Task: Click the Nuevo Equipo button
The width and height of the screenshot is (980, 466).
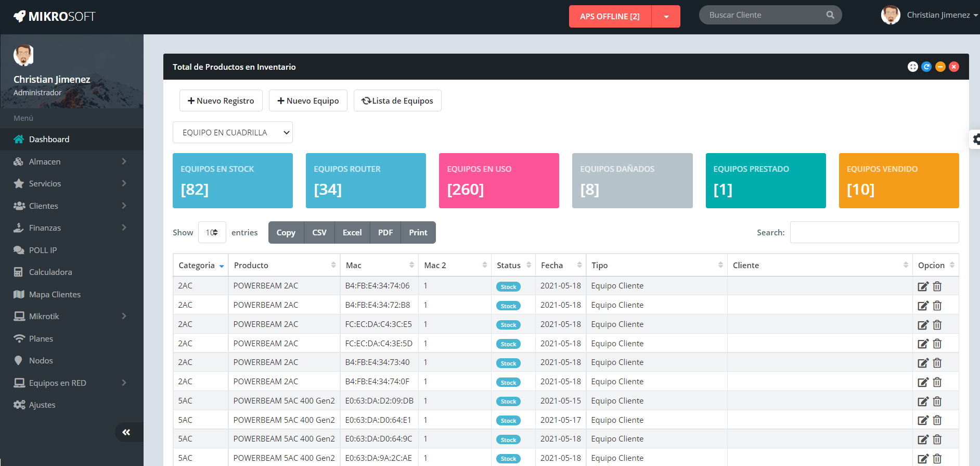Action: tap(308, 100)
